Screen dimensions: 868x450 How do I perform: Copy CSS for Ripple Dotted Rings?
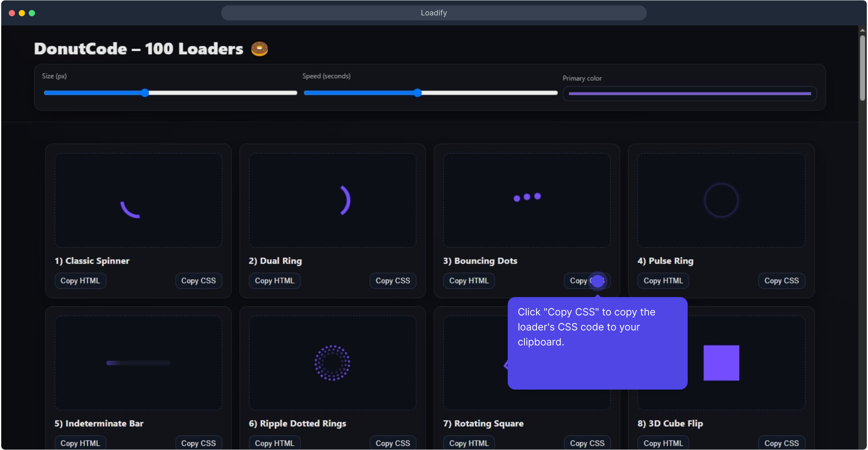pos(393,443)
